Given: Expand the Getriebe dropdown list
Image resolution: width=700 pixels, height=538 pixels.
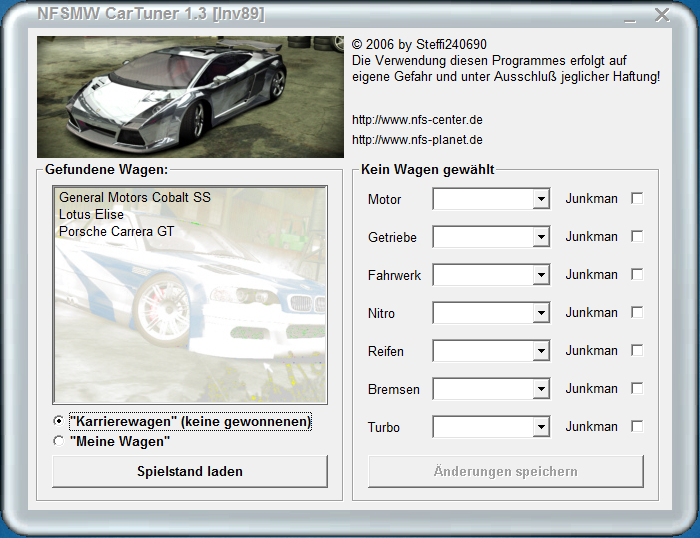Looking at the screenshot, I should (x=541, y=237).
